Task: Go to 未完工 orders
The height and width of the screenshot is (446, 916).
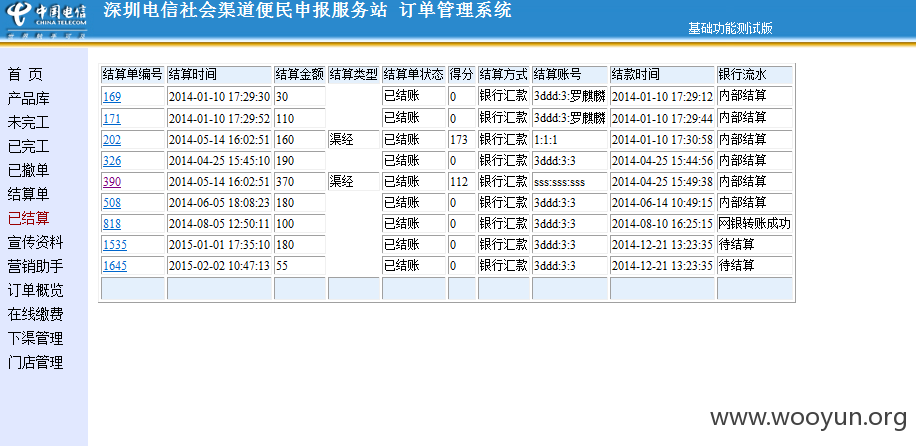Action: pyautogui.click(x=28, y=122)
